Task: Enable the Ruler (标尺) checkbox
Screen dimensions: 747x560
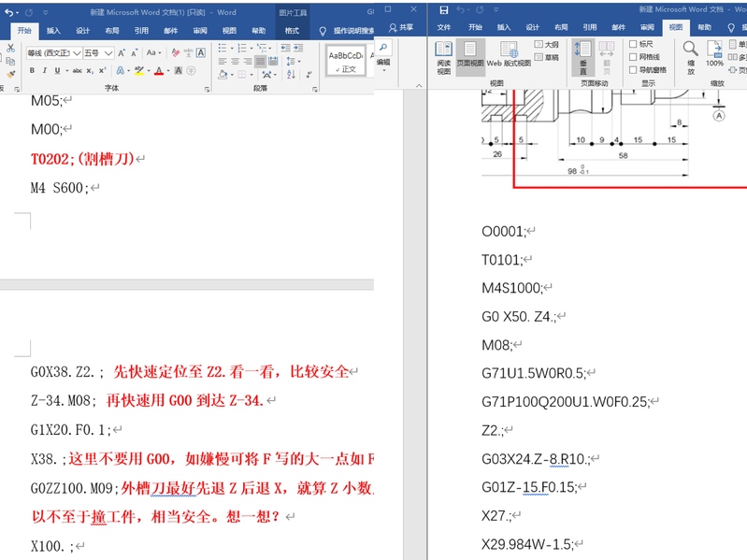Action: [x=634, y=44]
